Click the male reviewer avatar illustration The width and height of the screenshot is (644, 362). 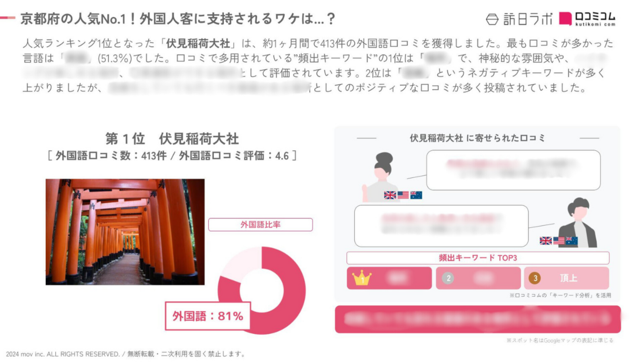[578, 222]
